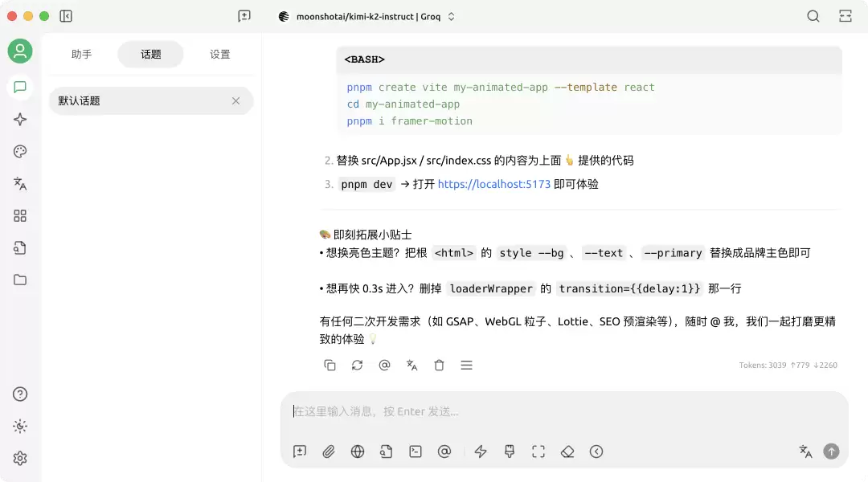This screenshot has width=868, height=482.
Task: Regenerate the response with refresh icon
Action: pos(357,366)
